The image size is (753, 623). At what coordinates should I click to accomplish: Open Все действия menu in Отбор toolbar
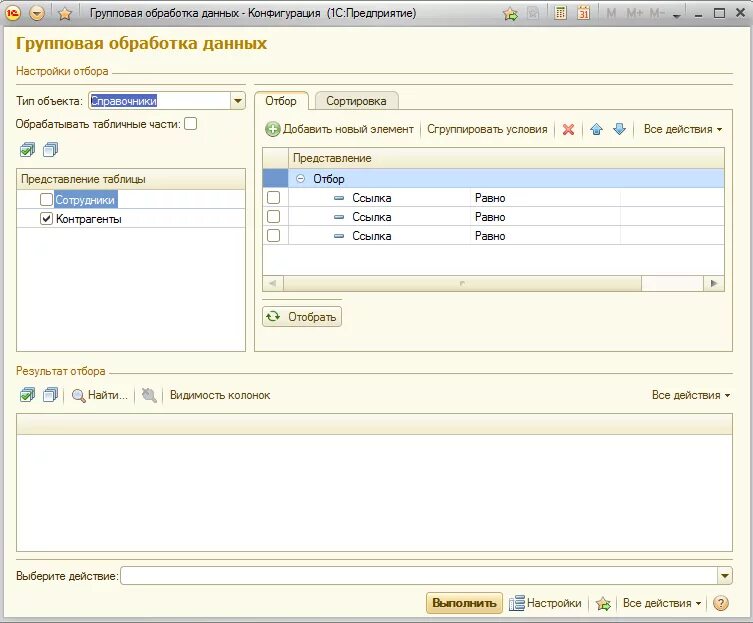pos(683,129)
